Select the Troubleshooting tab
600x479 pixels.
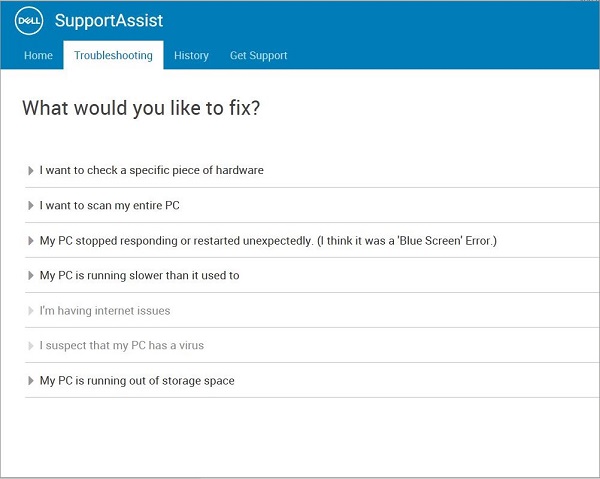click(113, 55)
